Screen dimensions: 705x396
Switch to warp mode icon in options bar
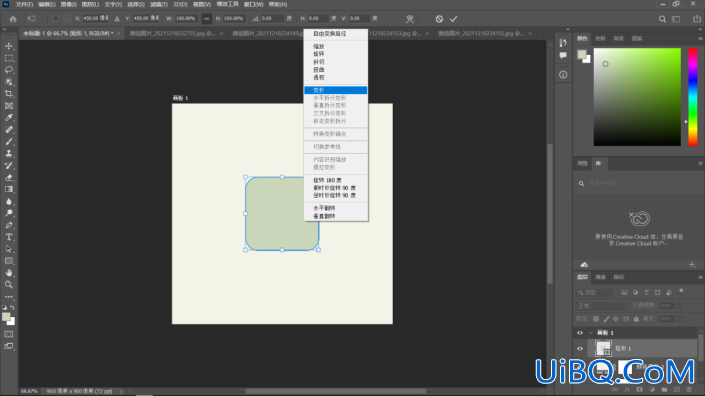pyautogui.click(x=410, y=19)
